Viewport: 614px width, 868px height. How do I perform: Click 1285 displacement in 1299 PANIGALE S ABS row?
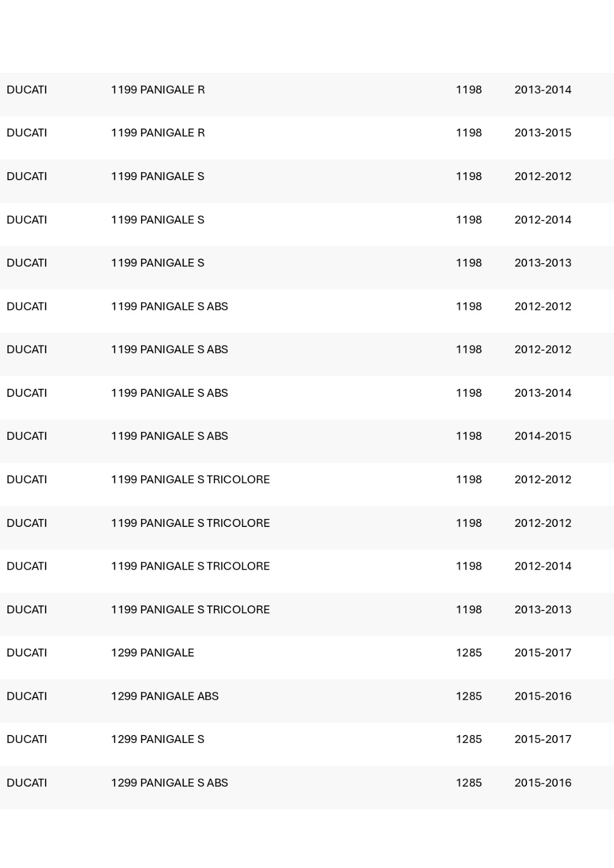pyautogui.click(x=469, y=783)
